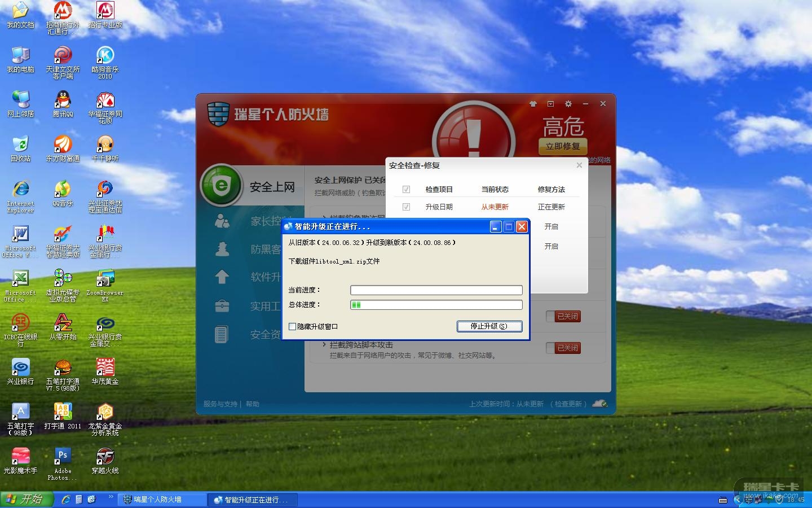This screenshot has height=508, width=812.
Task: Open the firewall settings gear icon
Action: [568, 104]
